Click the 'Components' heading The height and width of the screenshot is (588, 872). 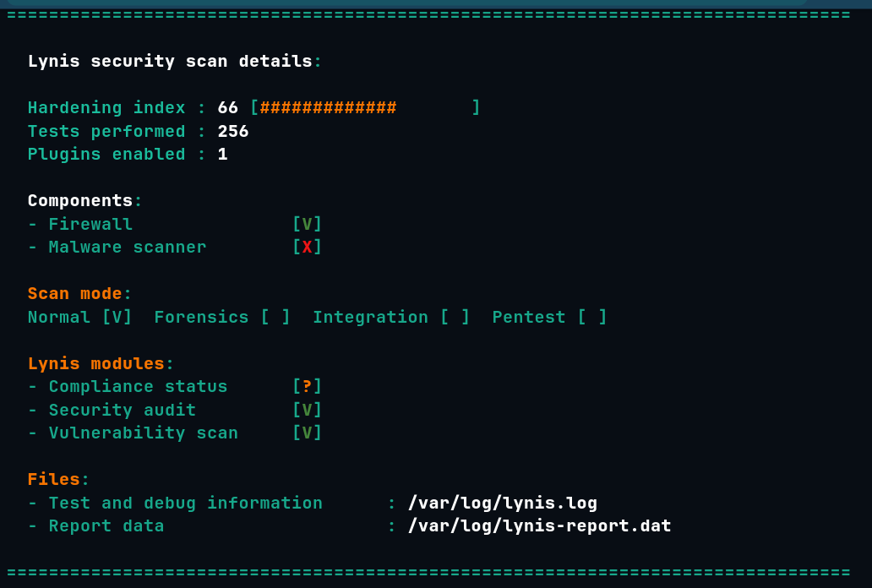pyautogui.click(x=80, y=201)
